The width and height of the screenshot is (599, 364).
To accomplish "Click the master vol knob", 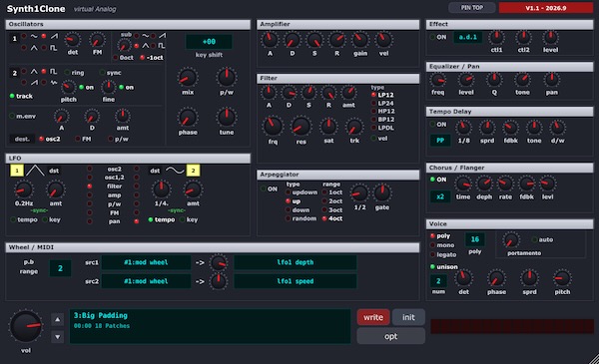I will [26, 327].
